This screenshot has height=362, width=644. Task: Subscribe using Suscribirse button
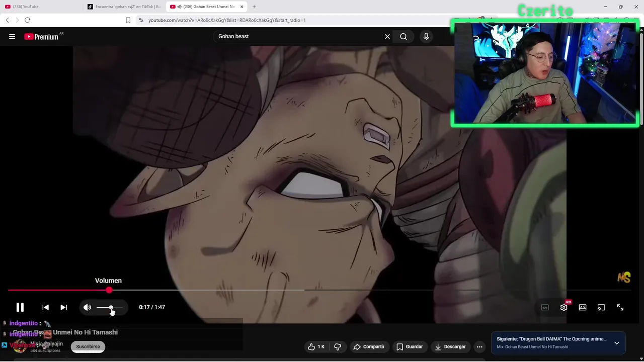[x=88, y=346]
